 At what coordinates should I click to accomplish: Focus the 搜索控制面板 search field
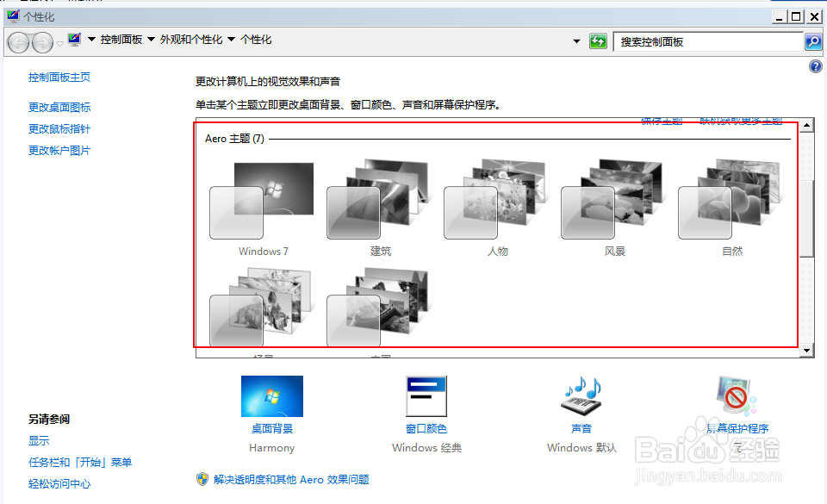[x=708, y=41]
